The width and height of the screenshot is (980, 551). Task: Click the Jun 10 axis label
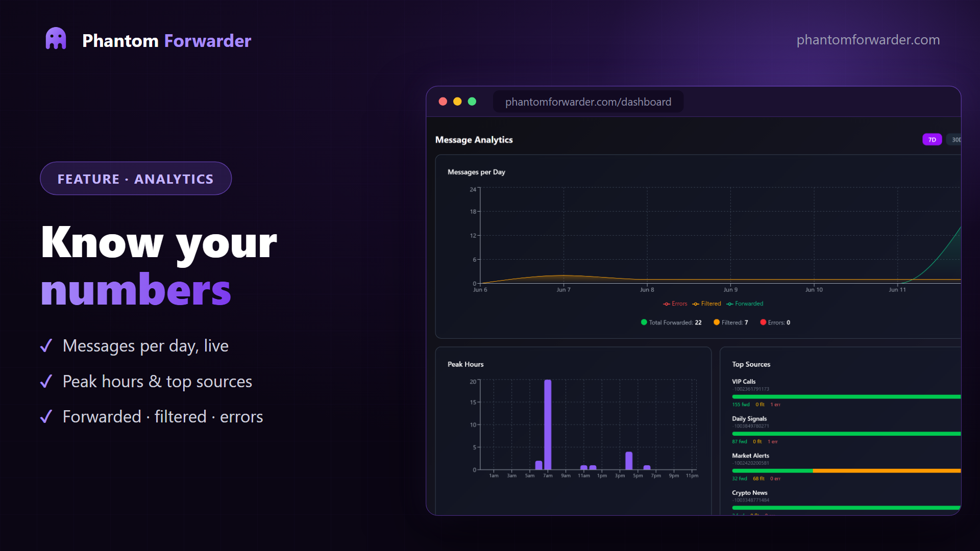click(x=814, y=290)
